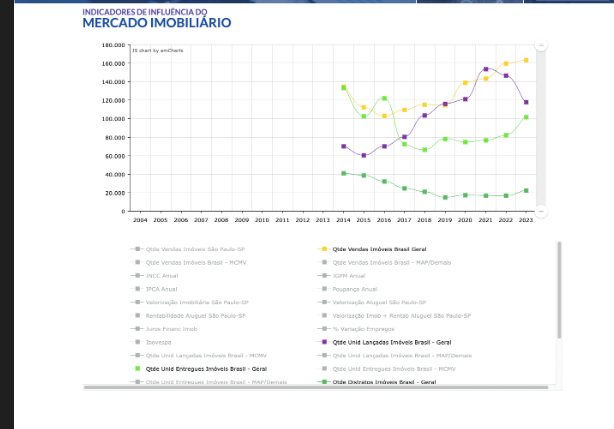The width and height of the screenshot is (614, 429).
Task: Enable the INCC Anual series
Action: (155, 276)
